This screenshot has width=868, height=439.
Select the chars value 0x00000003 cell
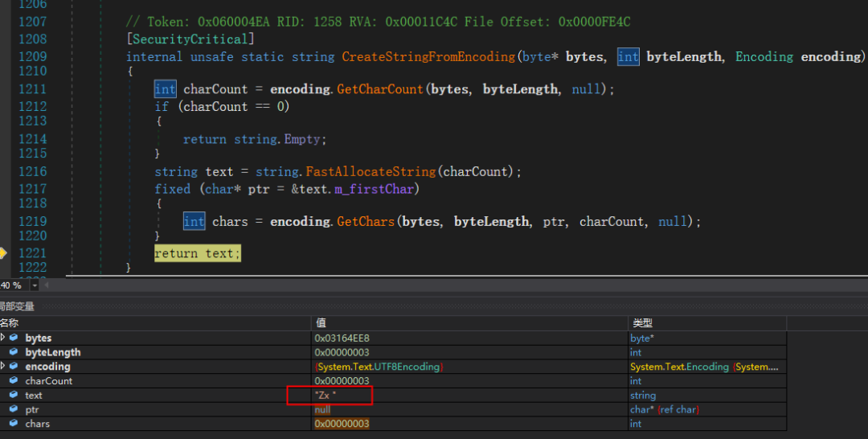point(342,424)
